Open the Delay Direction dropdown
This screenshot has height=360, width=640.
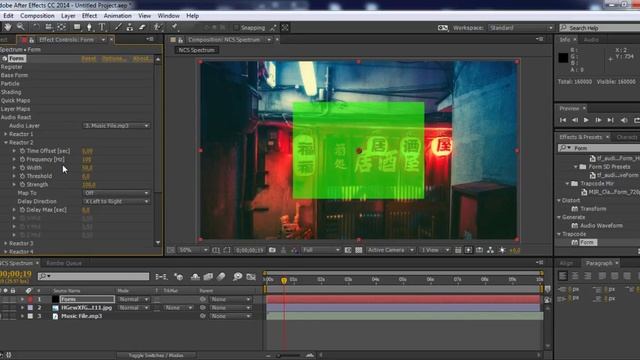117,202
